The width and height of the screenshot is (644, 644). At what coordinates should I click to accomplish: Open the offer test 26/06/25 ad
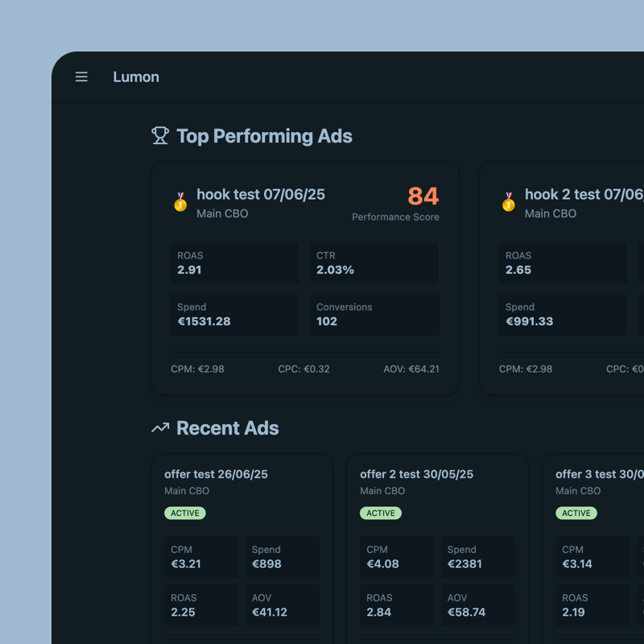216,474
